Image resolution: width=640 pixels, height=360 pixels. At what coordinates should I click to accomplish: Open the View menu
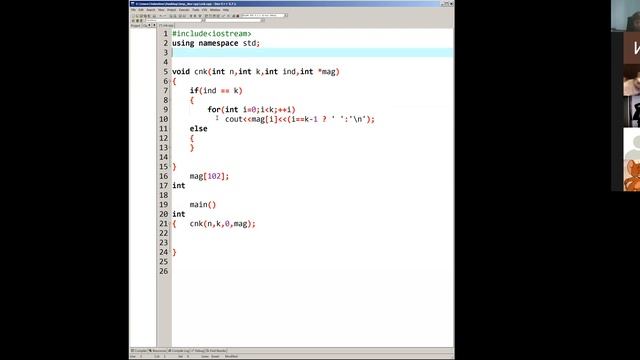coord(161,10)
